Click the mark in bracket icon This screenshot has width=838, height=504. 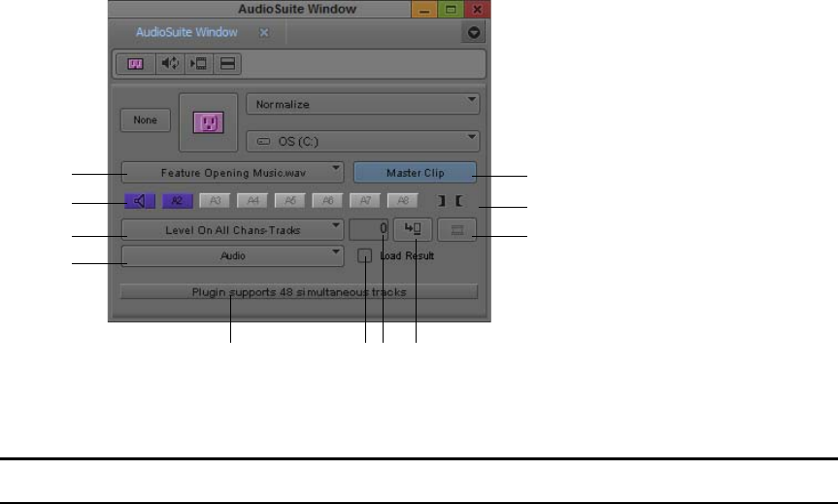[459, 201]
